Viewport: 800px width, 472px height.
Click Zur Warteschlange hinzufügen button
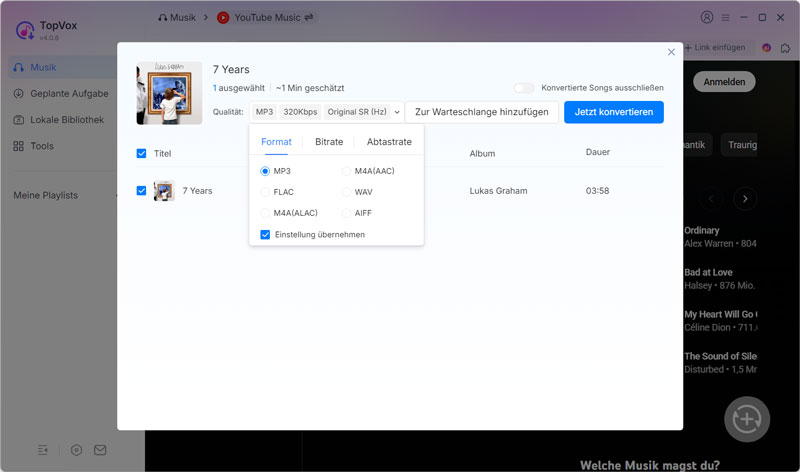click(481, 112)
